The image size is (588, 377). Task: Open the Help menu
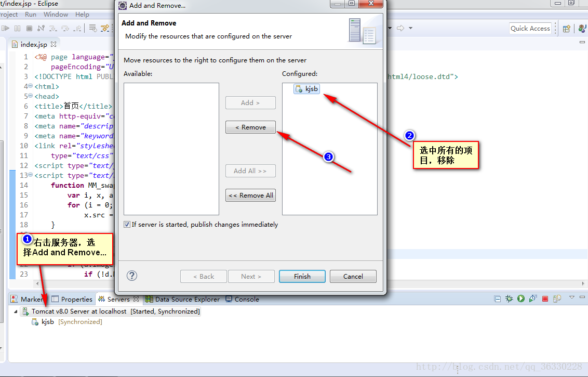[82, 14]
